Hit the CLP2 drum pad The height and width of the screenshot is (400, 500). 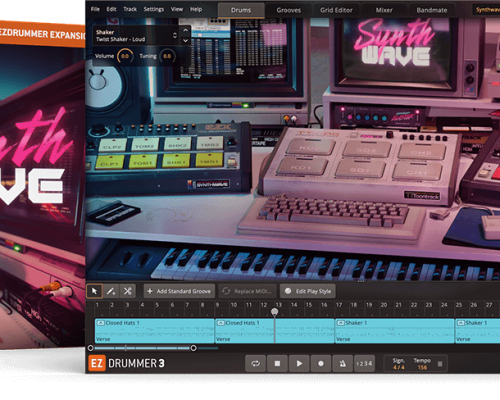tap(112, 146)
